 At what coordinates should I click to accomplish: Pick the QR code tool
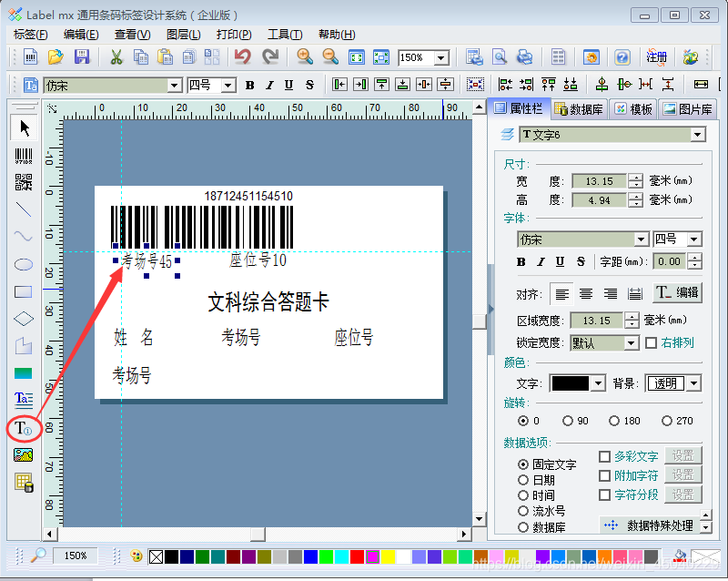click(x=24, y=182)
